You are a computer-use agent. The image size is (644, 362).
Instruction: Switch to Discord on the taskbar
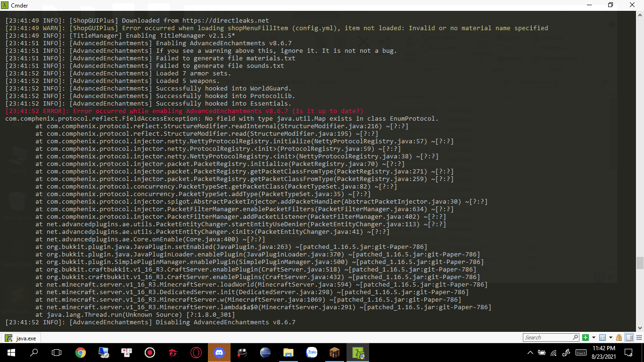click(219, 352)
